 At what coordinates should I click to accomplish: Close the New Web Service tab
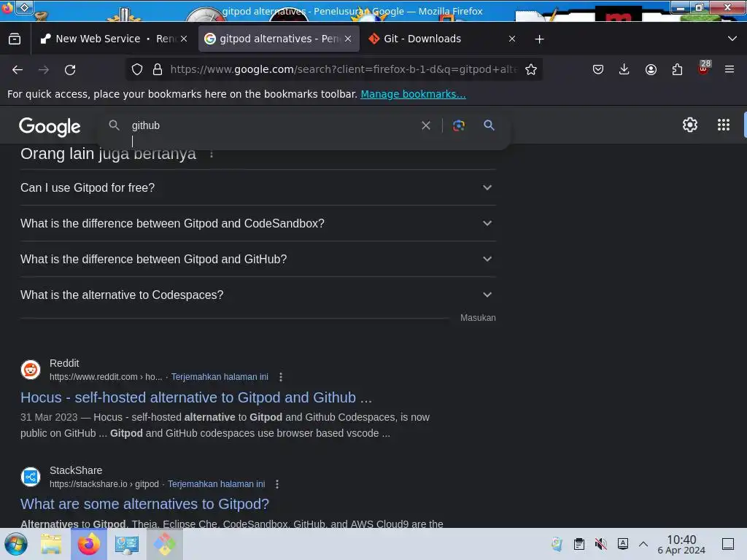184,39
